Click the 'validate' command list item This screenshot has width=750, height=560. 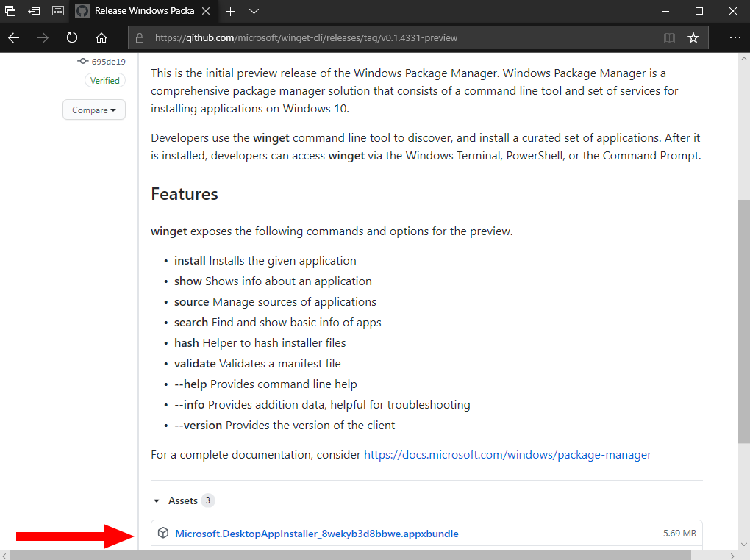pos(257,364)
